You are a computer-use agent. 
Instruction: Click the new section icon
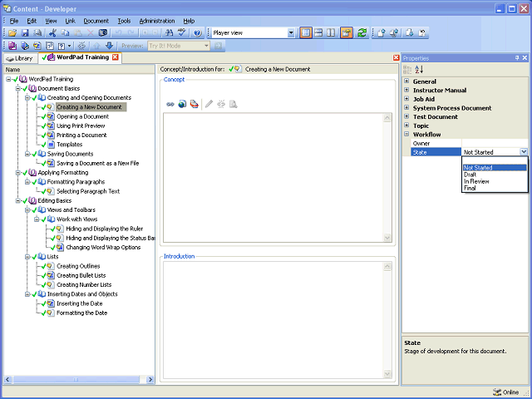(x=25, y=46)
